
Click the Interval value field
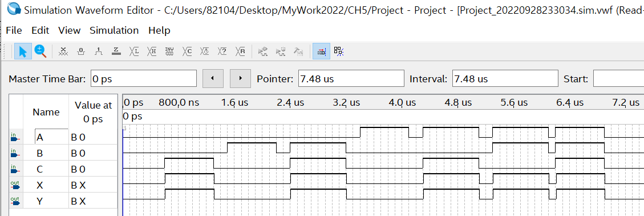coord(505,79)
